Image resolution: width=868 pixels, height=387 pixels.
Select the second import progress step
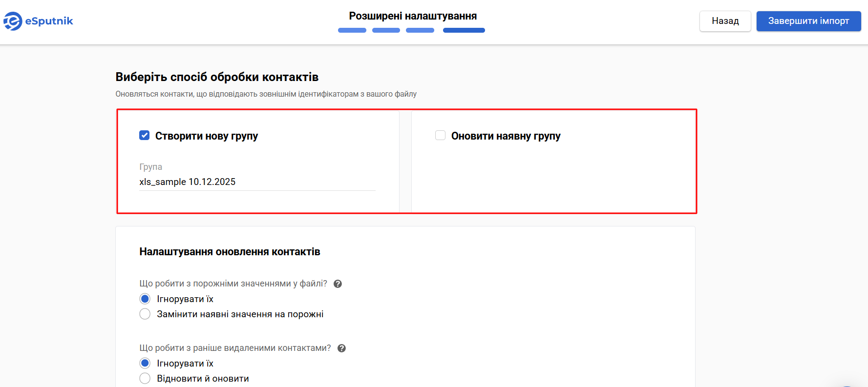coord(385,30)
